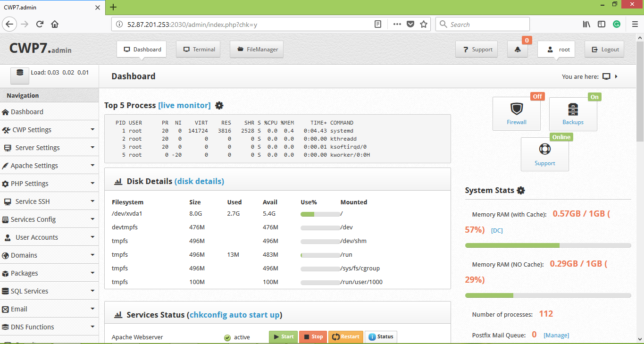Open the chkconfig auto start up link
The height and width of the screenshot is (344, 644).
[234, 315]
